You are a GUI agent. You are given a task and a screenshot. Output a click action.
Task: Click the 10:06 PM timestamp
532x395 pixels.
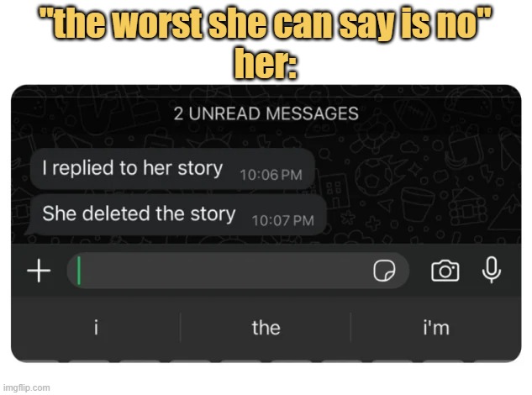[x=271, y=175]
